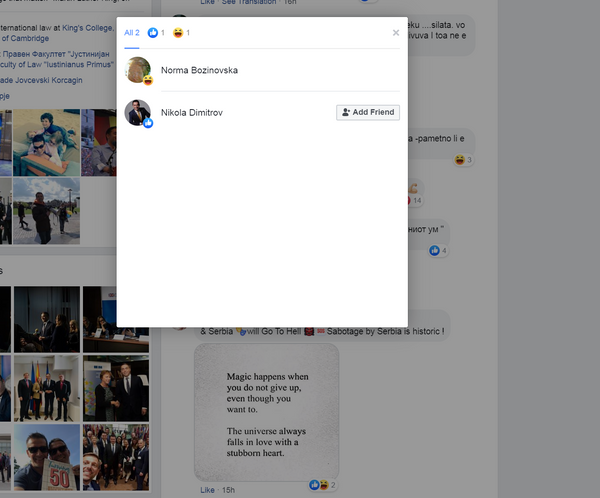
Task: Open the Magic happens quote image
Action: 267,412
